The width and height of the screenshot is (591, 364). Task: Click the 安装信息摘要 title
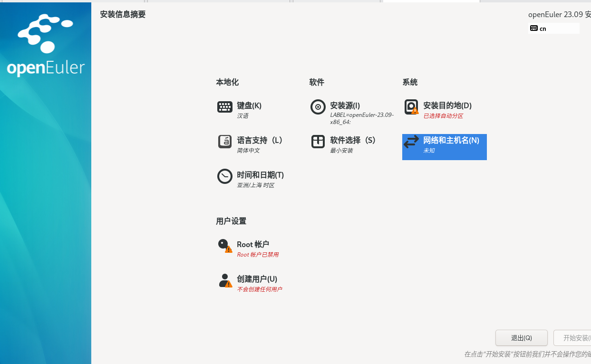[123, 14]
